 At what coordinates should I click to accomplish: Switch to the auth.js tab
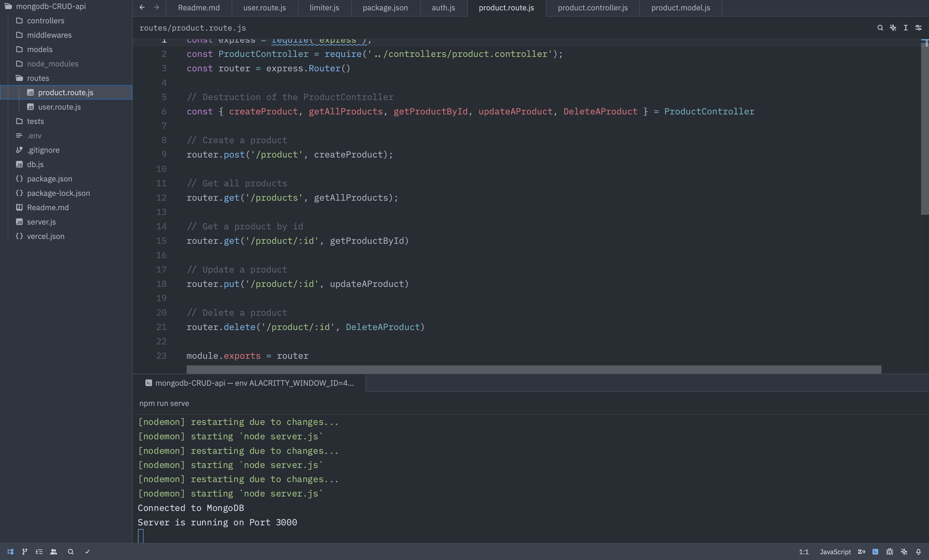(443, 7)
